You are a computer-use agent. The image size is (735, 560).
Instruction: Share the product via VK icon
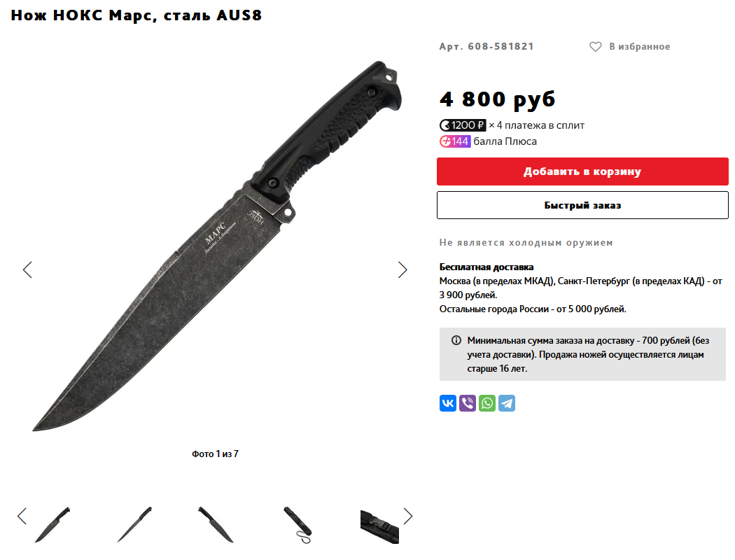(448, 403)
